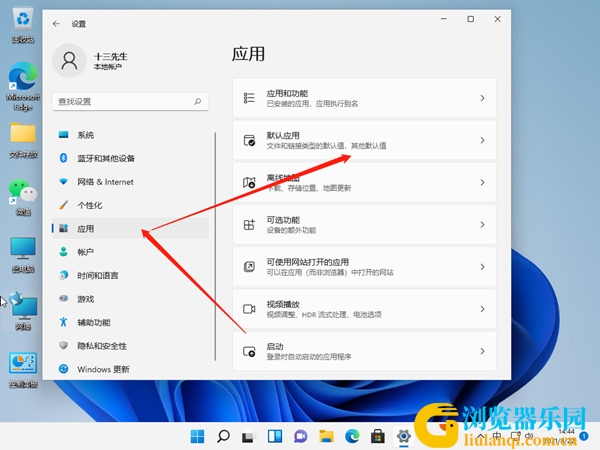Expand the 默认应用 chevron
Viewport: 600px width, 450px height.
[482, 140]
